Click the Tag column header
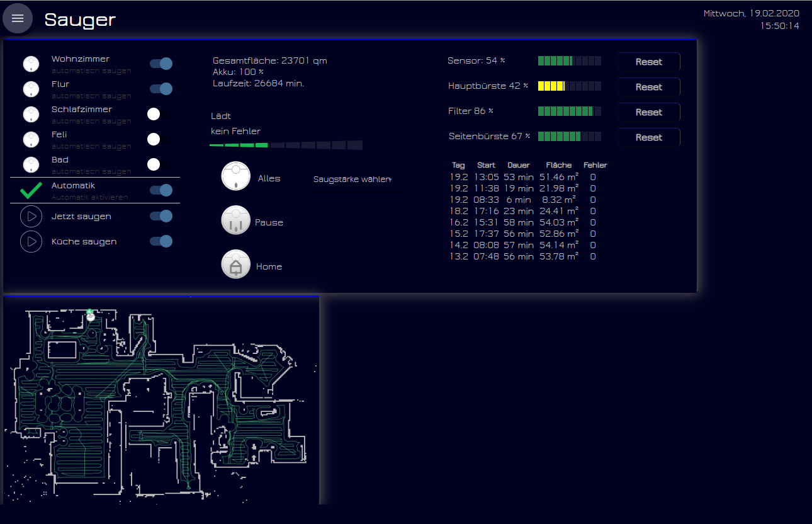 pyautogui.click(x=459, y=165)
